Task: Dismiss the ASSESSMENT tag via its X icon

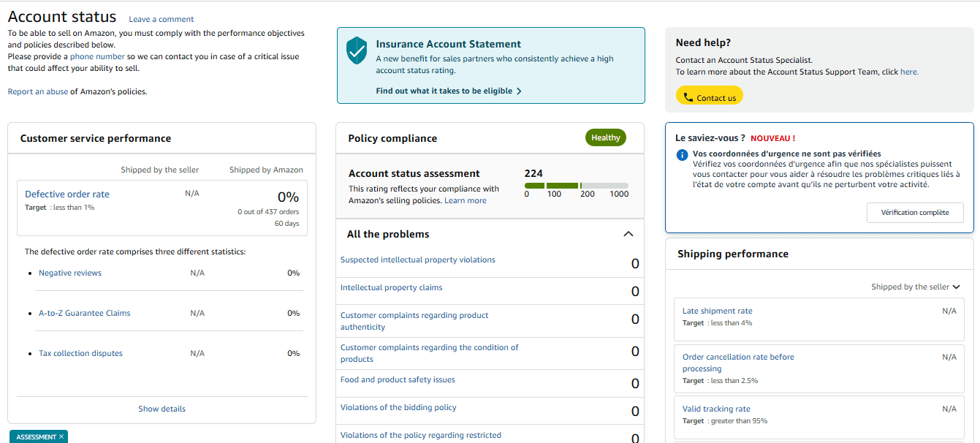Action: tap(62, 436)
